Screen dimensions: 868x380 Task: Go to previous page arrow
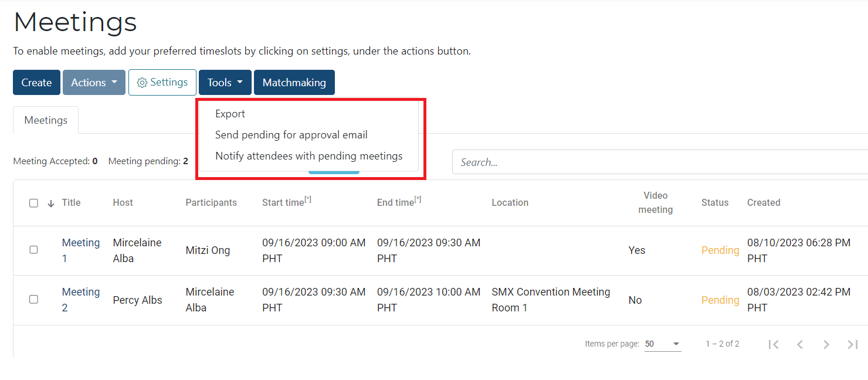coord(800,344)
